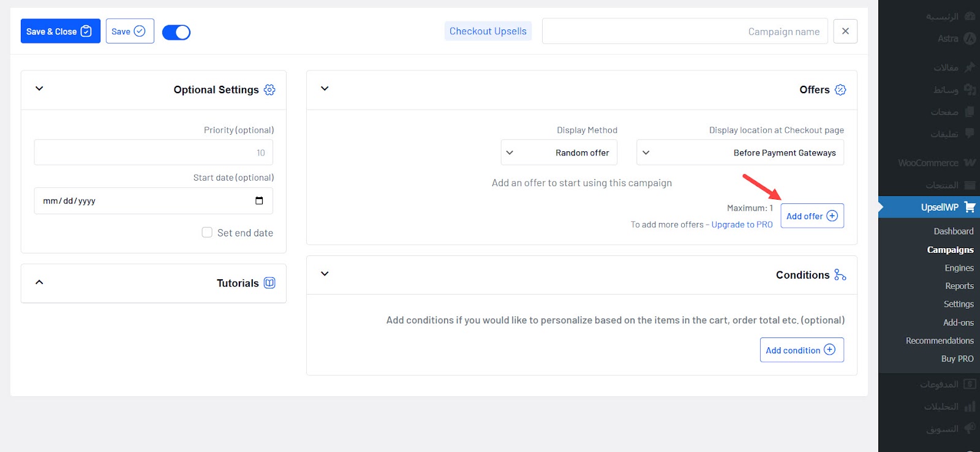The image size is (980, 452).
Task: Check the Set end date checkbox
Action: (x=207, y=233)
